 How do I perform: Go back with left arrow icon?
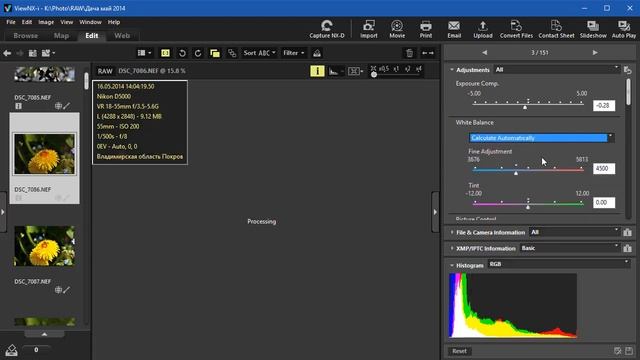click(x=7, y=53)
